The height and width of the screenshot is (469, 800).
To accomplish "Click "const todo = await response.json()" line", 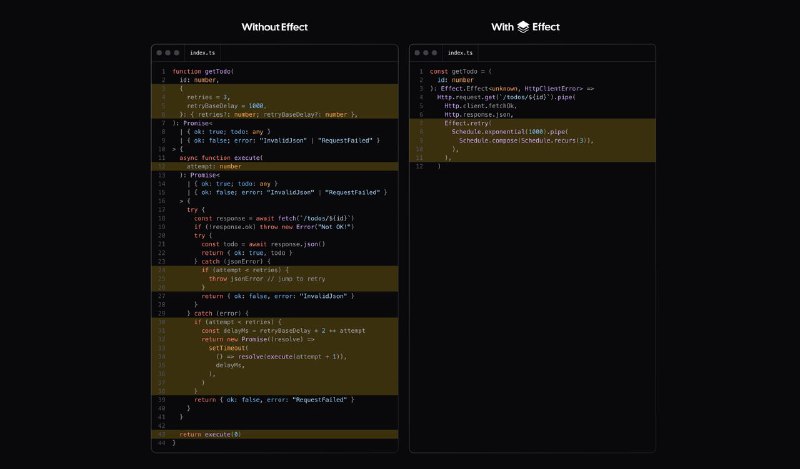I will tap(263, 244).
